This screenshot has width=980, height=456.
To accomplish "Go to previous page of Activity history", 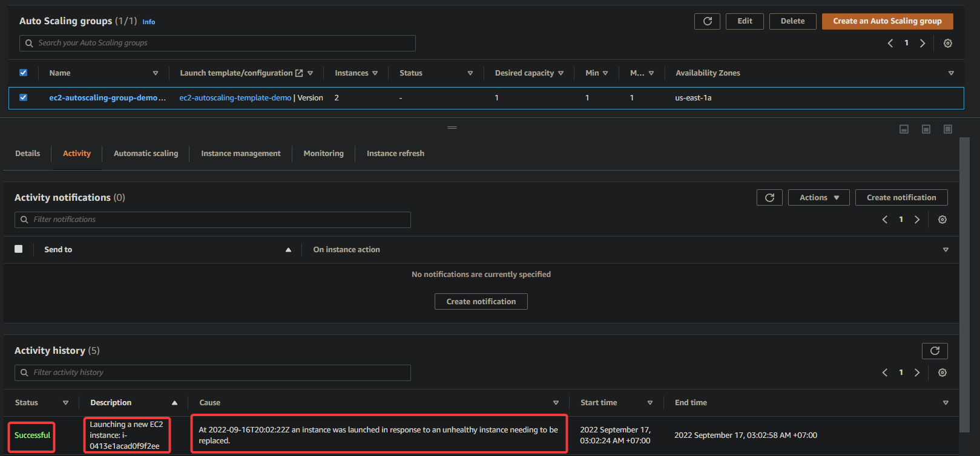I will pyautogui.click(x=885, y=373).
